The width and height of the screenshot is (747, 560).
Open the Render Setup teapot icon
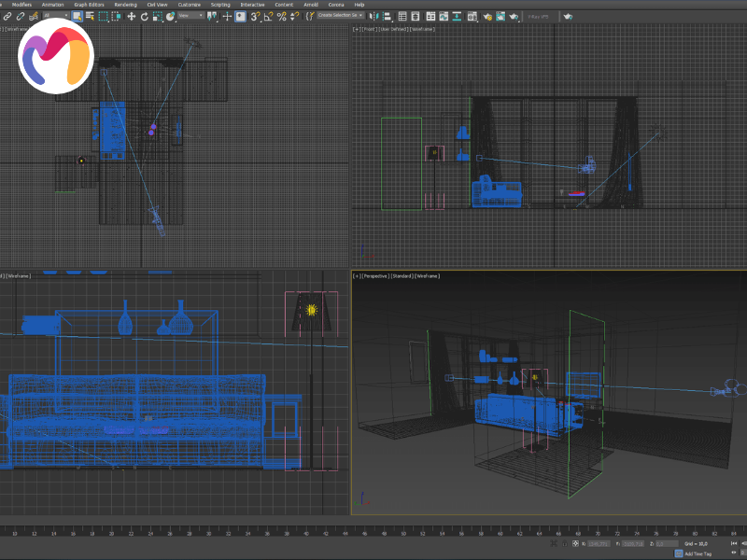tap(486, 16)
